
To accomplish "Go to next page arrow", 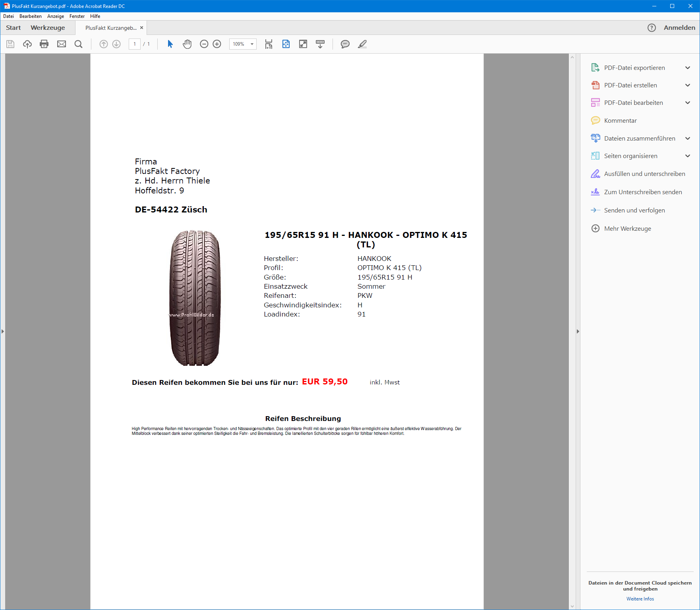I will tap(116, 44).
